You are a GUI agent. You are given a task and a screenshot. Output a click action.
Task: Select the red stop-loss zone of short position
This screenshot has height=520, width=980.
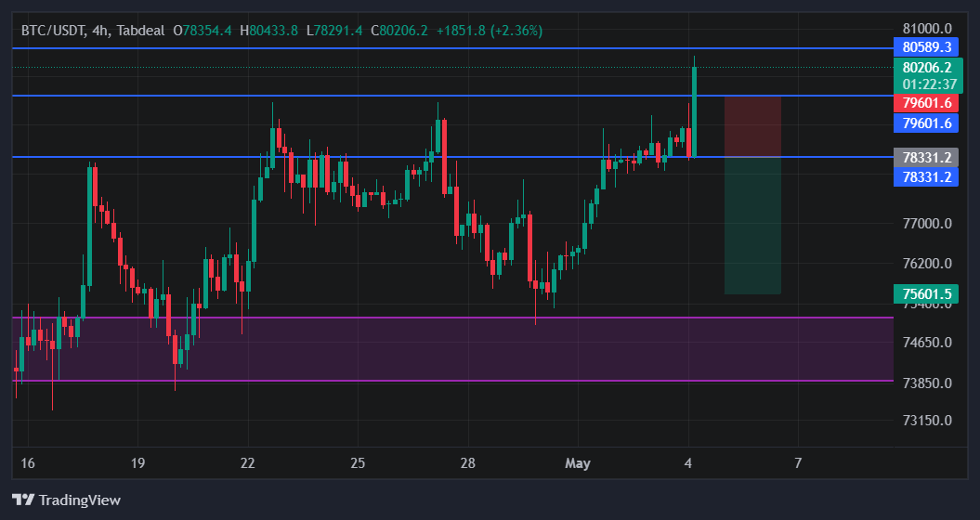click(752, 126)
